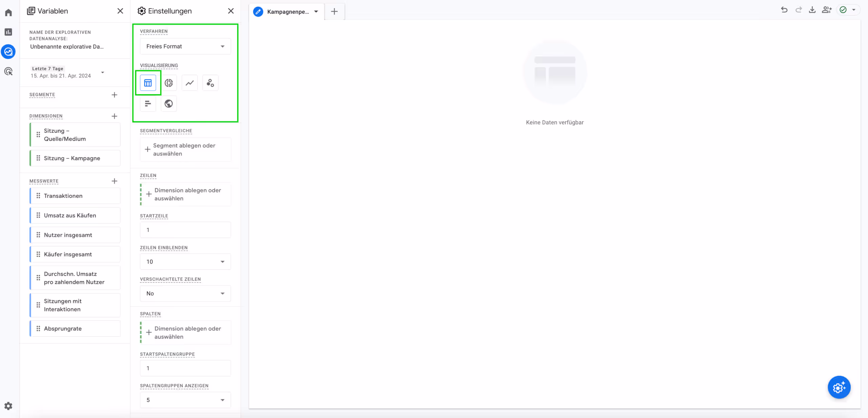Viewport: 868px width, 418px height.
Task: Select donut chart visualization icon
Action: 169,83
